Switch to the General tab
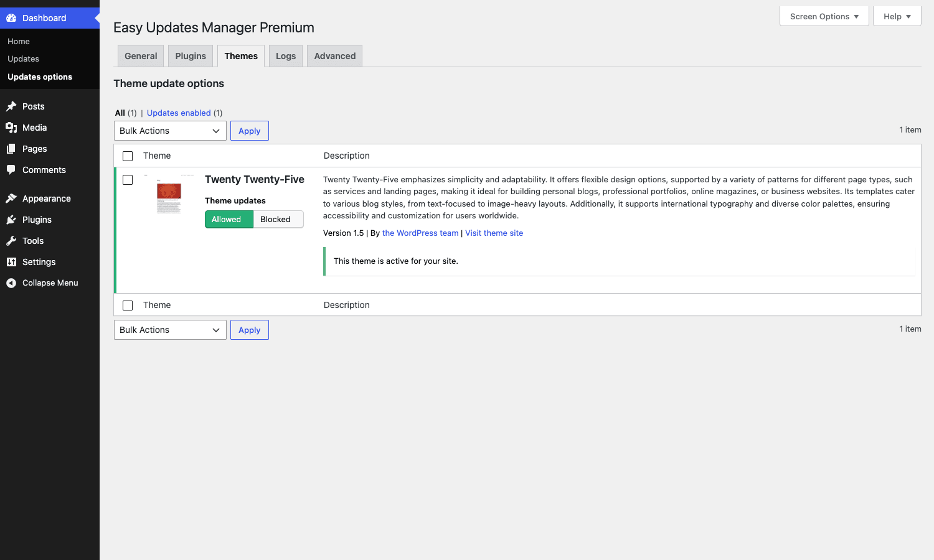 click(141, 56)
